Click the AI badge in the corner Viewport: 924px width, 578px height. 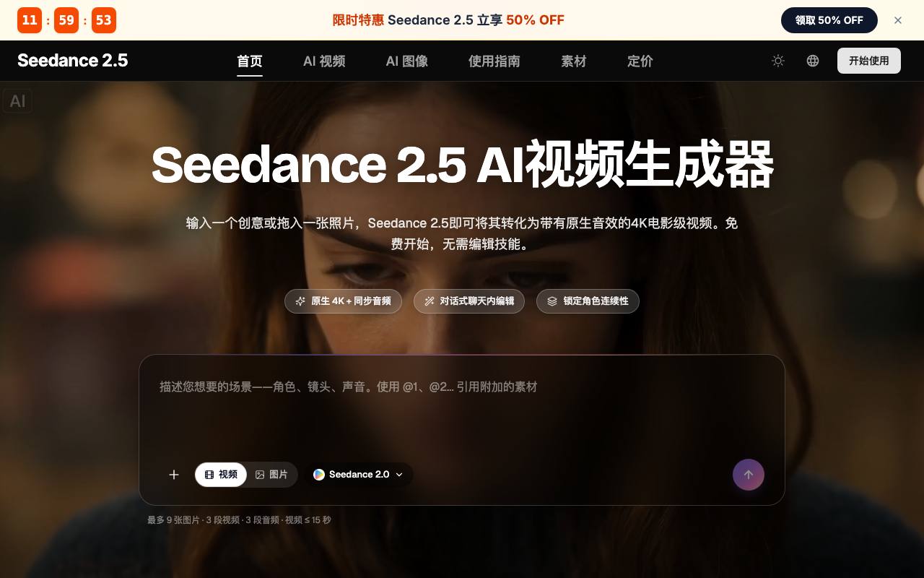[17, 101]
